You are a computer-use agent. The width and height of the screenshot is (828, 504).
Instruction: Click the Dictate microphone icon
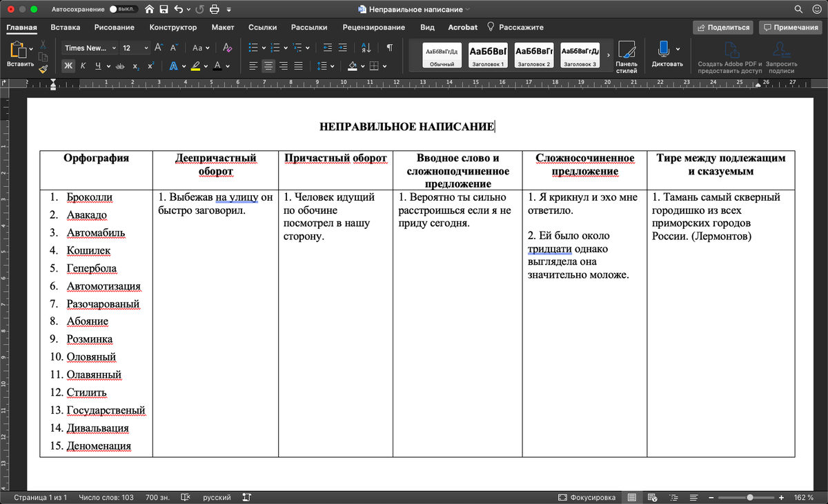663,49
